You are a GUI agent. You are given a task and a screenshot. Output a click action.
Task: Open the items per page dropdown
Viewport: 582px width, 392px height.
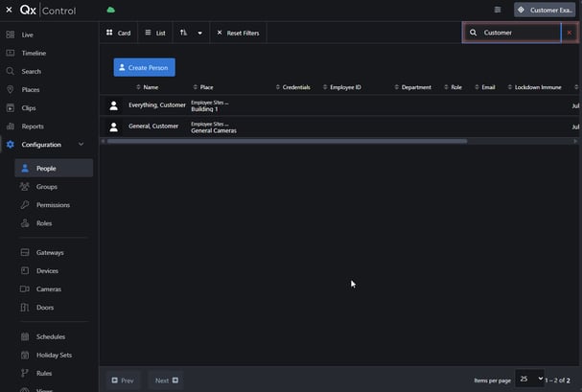[530, 379]
